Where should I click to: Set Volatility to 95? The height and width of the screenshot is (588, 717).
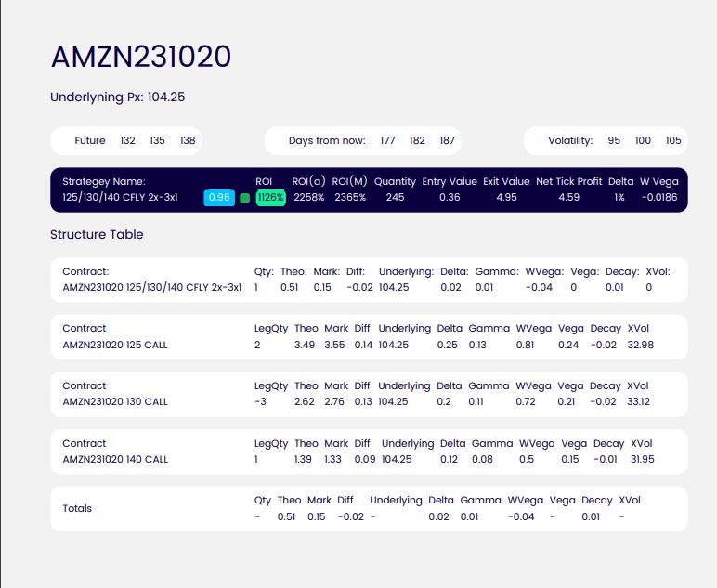coord(614,141)
